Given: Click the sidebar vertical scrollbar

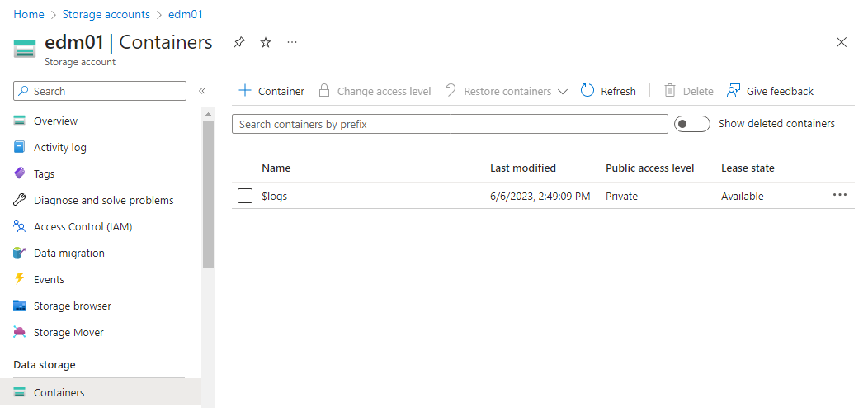Looking at the screenshot, I should (208, 194).
